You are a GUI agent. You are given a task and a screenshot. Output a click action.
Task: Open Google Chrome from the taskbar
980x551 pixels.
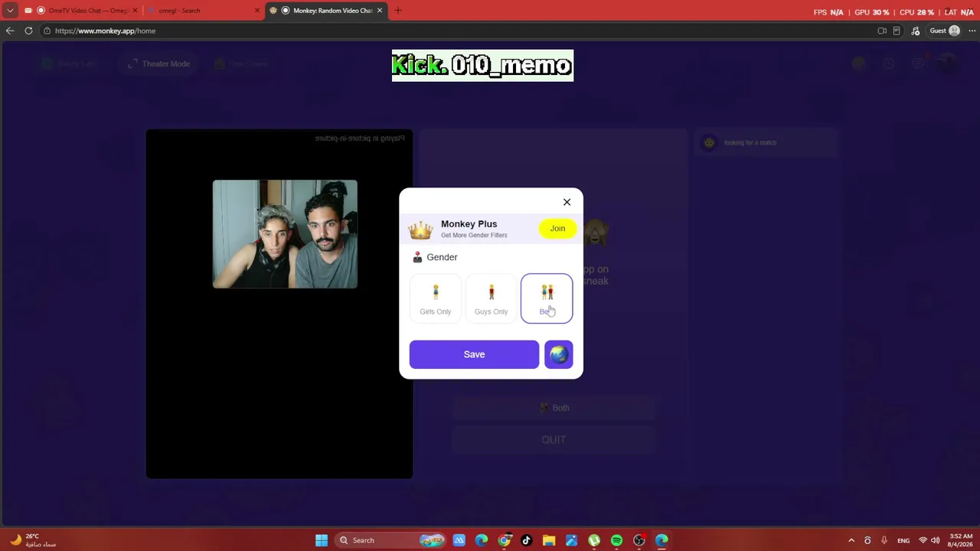click(x=504, y=540)
